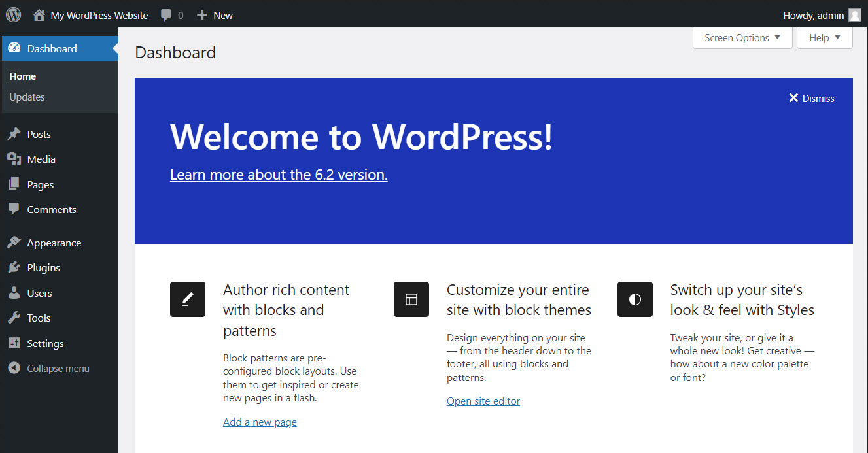Click Open site editor link
Image resolution: width=868 pixels, height=453 pixels.
click(483, 401)
